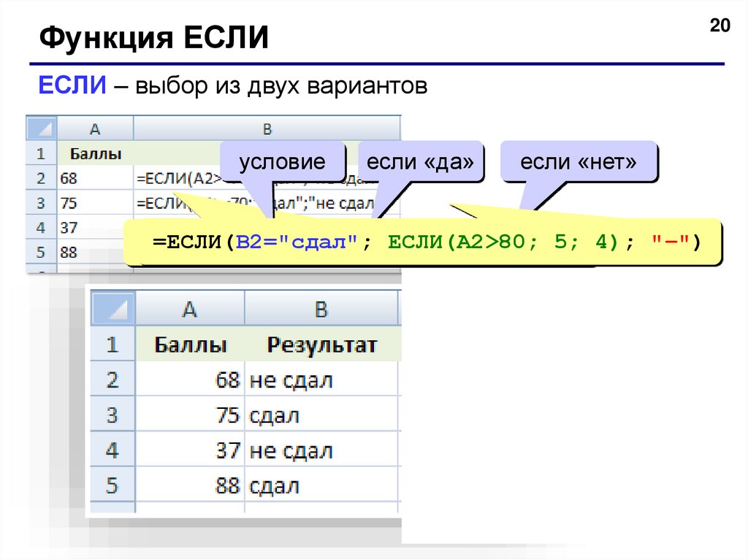Click the select-all corner of the Результат spreadsheet
The image size is (748, 560).
click(x=113, y=309)
